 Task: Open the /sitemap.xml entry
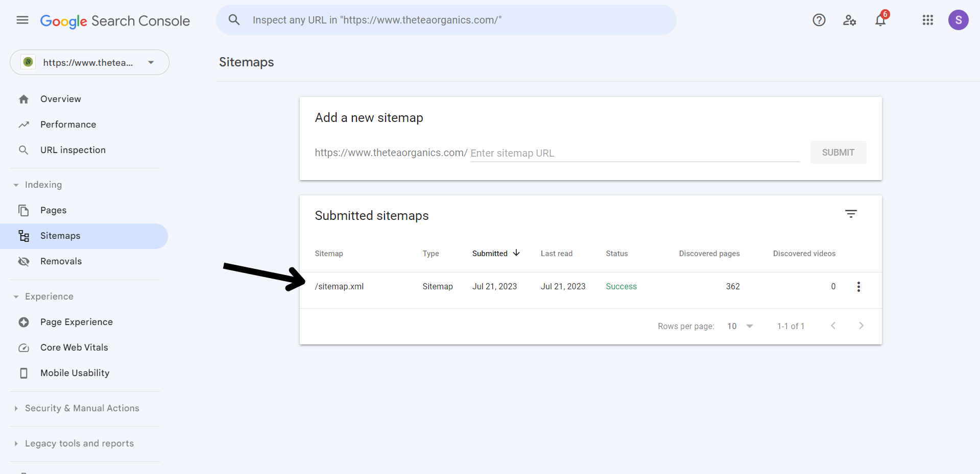pos(339,287)
